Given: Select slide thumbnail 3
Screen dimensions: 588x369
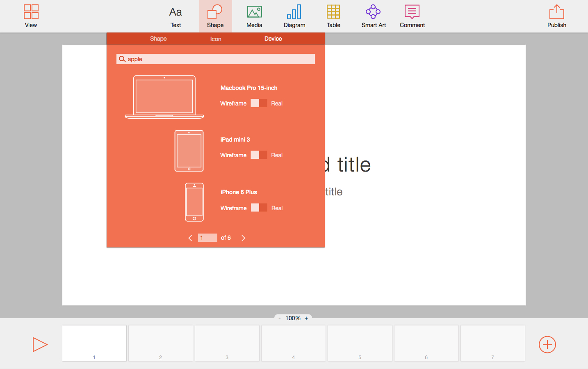Looking at the screenshot, I should pyautogui.click(x=227, y=343).
